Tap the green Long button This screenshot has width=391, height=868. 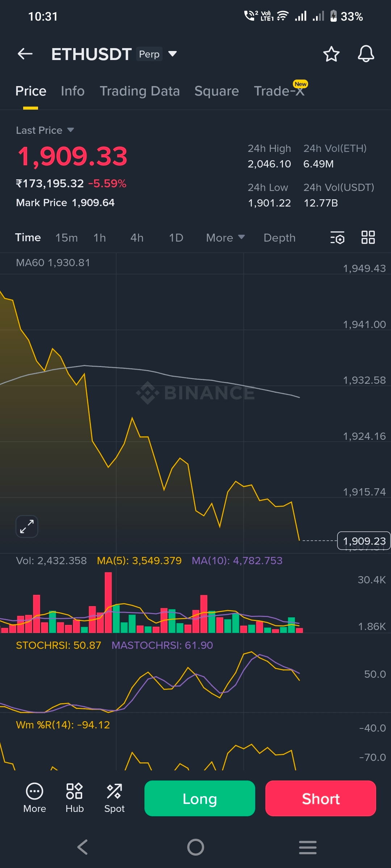200,799
